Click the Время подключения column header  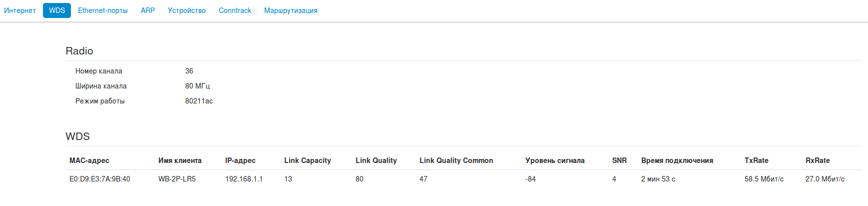(x=677, y=160)
